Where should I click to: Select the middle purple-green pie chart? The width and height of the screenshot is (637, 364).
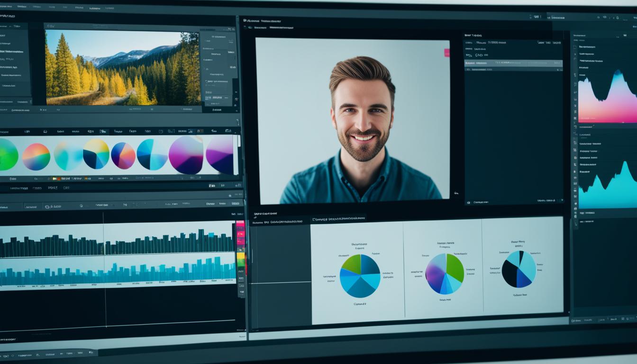coord(445,273)
